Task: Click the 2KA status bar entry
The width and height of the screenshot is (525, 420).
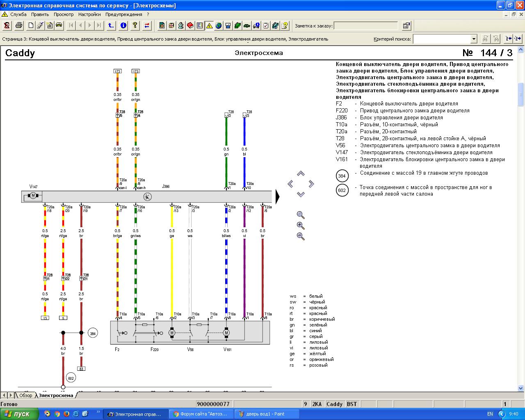Action: (x=317, y=404)
